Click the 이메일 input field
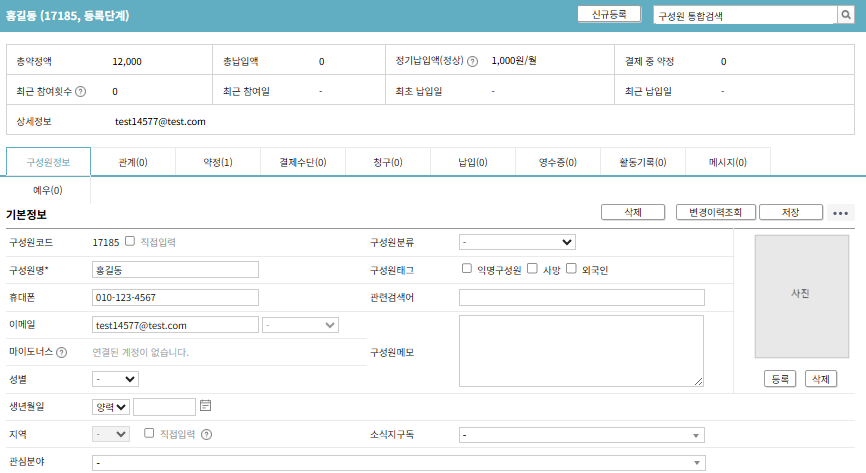866x473 pixels. [x=175, y=325]
